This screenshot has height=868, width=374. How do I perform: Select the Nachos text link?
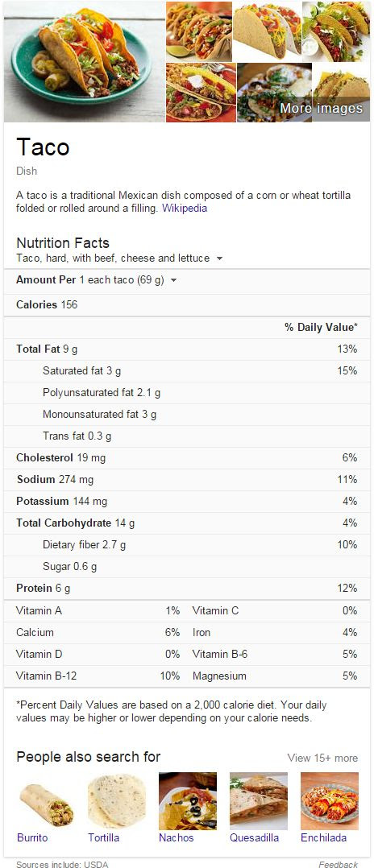coord(177,837)
